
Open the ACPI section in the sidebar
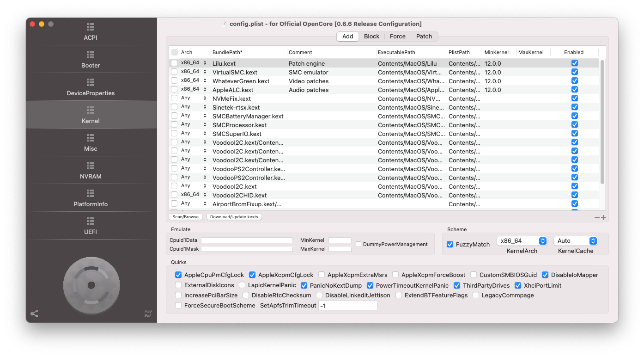click(91, 31)
